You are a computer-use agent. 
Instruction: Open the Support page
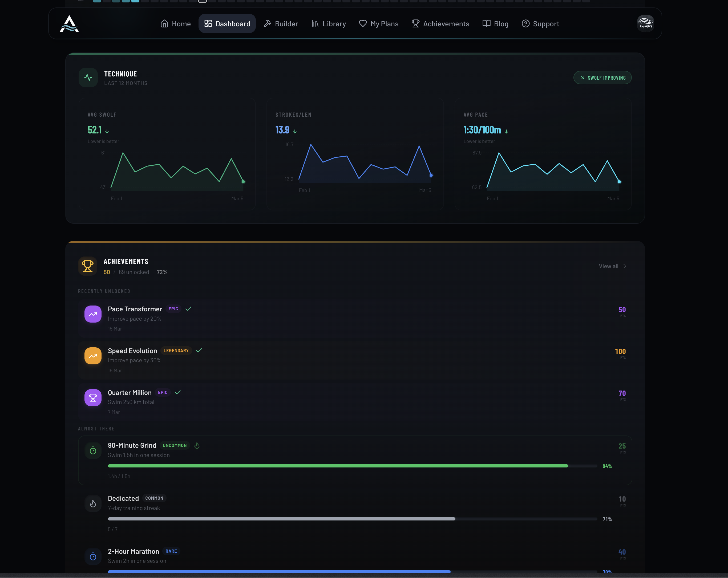pyautogui.click(x=540, y=24)
